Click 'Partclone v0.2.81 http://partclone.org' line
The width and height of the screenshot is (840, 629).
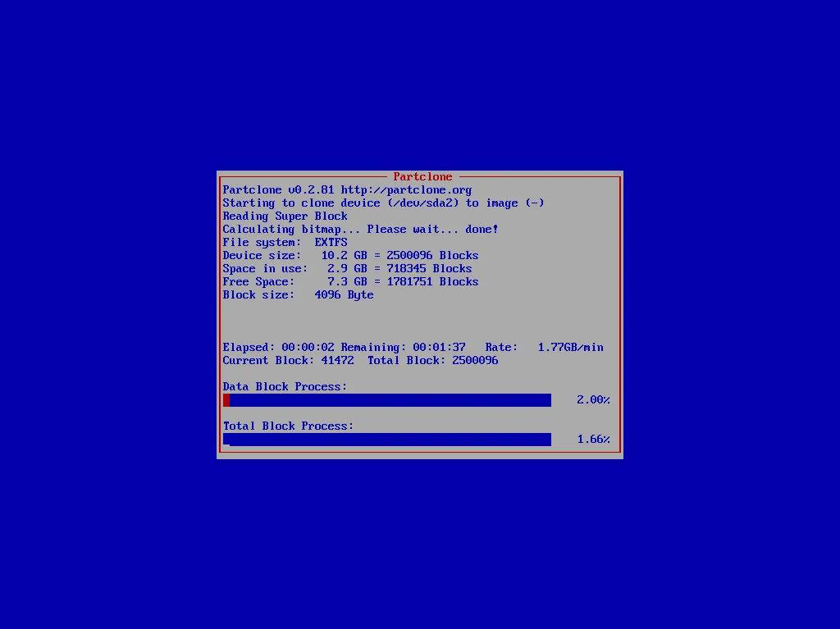pyautogui.click(x=347, y=190)
